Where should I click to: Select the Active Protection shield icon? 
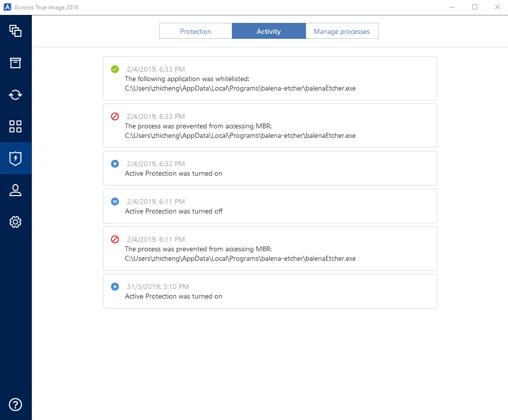pyautogui.click(x=15, y=158)
